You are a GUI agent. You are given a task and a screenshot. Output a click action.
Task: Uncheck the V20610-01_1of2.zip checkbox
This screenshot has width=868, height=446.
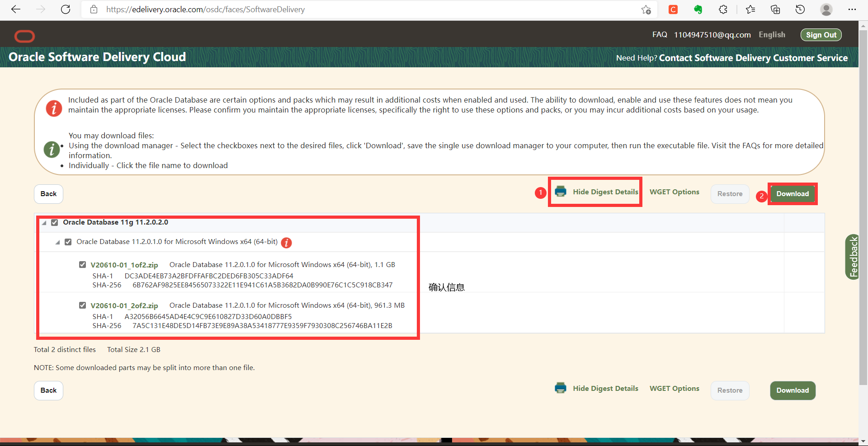click(82, 264)
